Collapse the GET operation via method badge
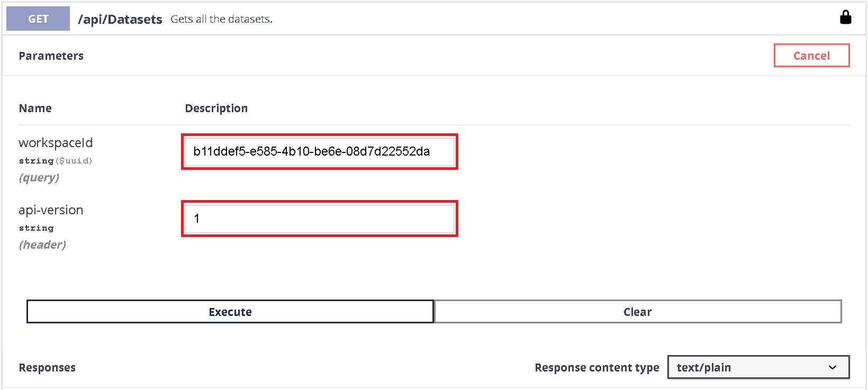868x390 pixels. [38, 19]
